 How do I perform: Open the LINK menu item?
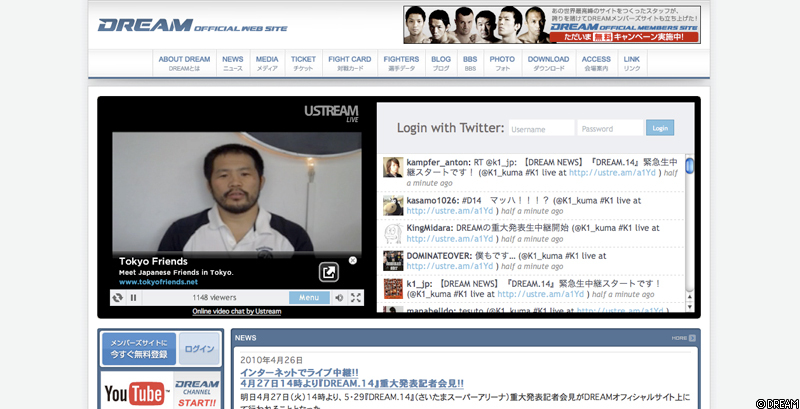click(x=632, y=63)
